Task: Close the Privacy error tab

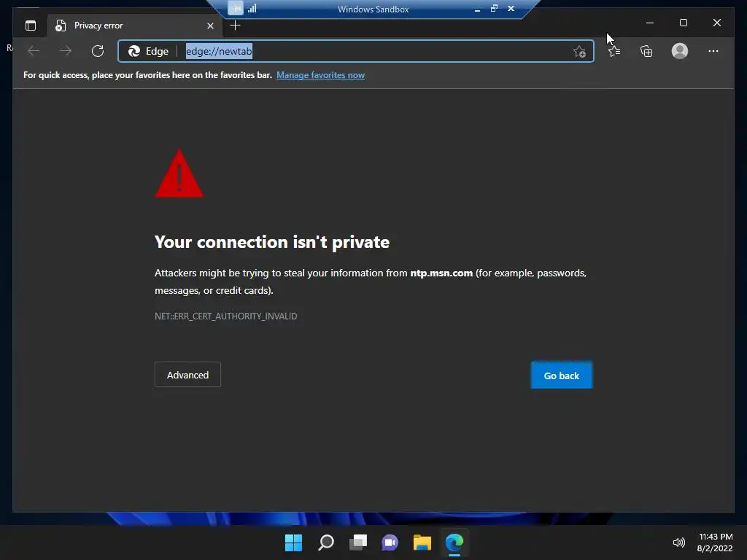Action: [x=210, y=26]
